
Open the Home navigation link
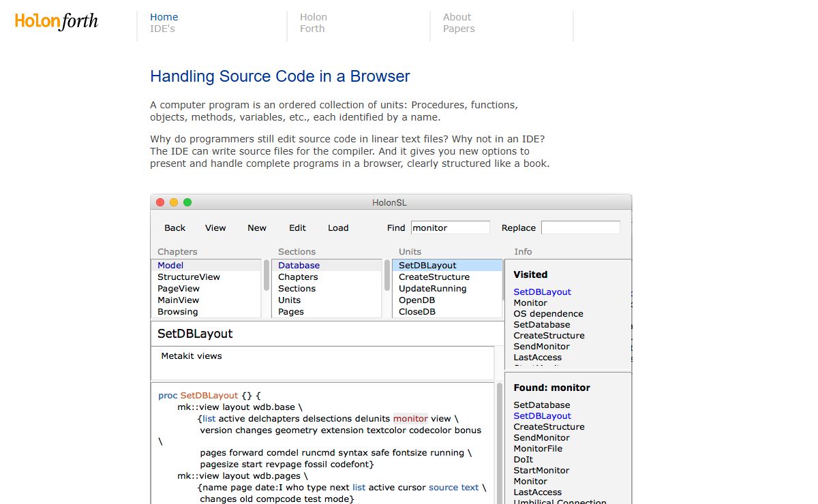click(x=164, y=17)
